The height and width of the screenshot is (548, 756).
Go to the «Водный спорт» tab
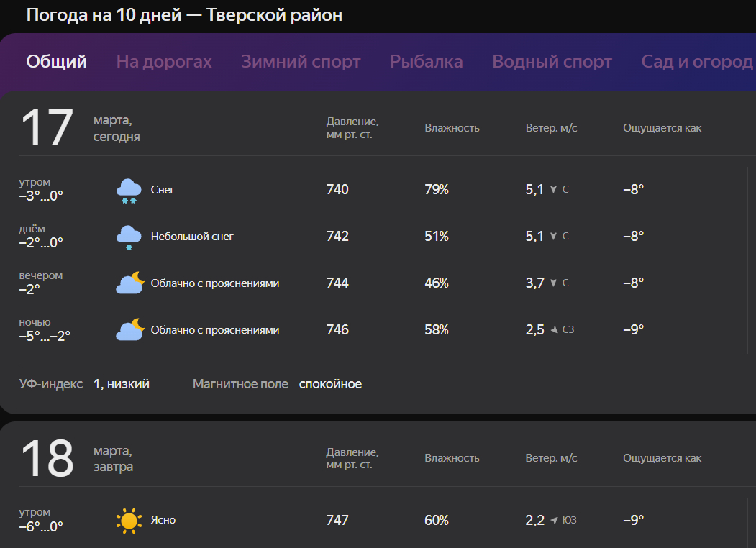tap(552, 62)
